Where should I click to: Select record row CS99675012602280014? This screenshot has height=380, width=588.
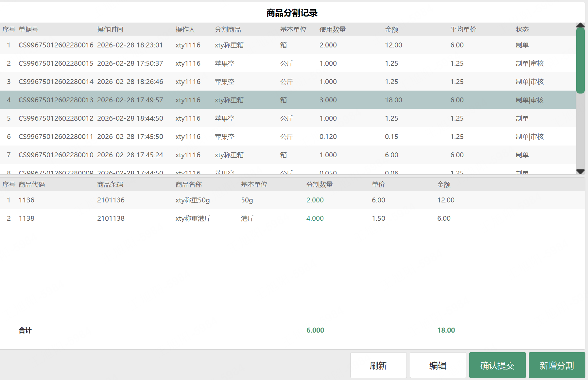tap(56, 82)
